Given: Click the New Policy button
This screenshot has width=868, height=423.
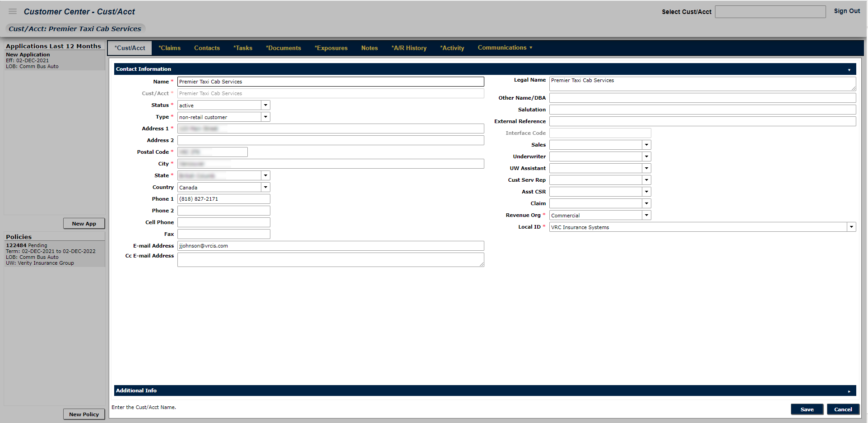Looking at the screenshot, I should coord(84,414).
